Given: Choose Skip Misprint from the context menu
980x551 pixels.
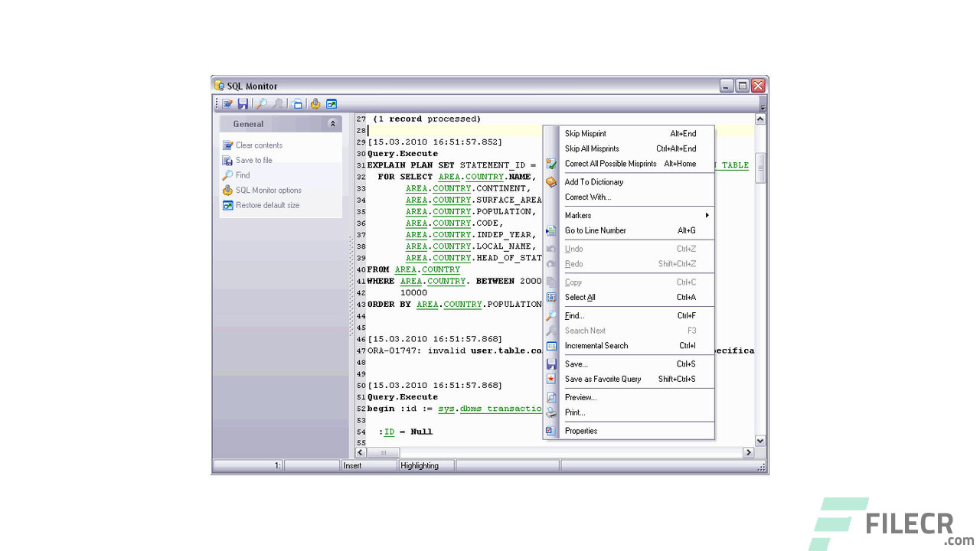Looking at the screenshot, I should click(x=629, y=134).
